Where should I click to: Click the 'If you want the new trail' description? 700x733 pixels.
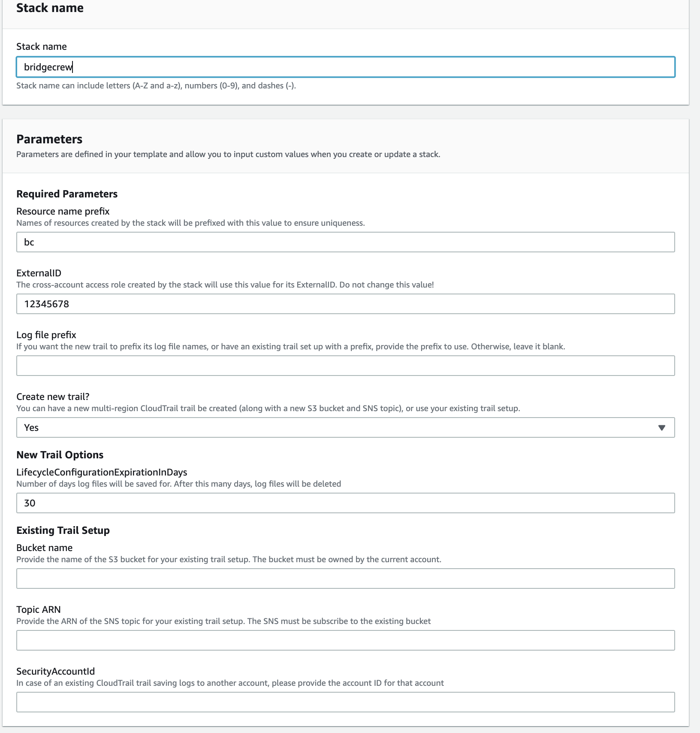point(291,346)
